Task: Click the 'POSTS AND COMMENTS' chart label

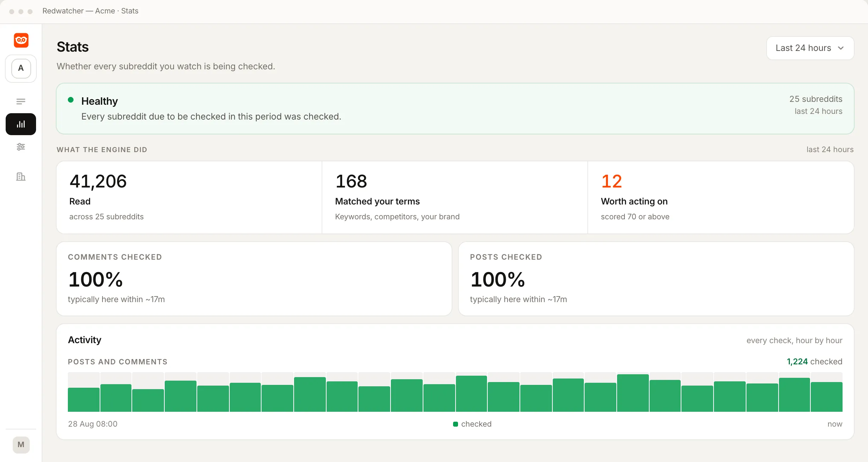Action: 117,362
